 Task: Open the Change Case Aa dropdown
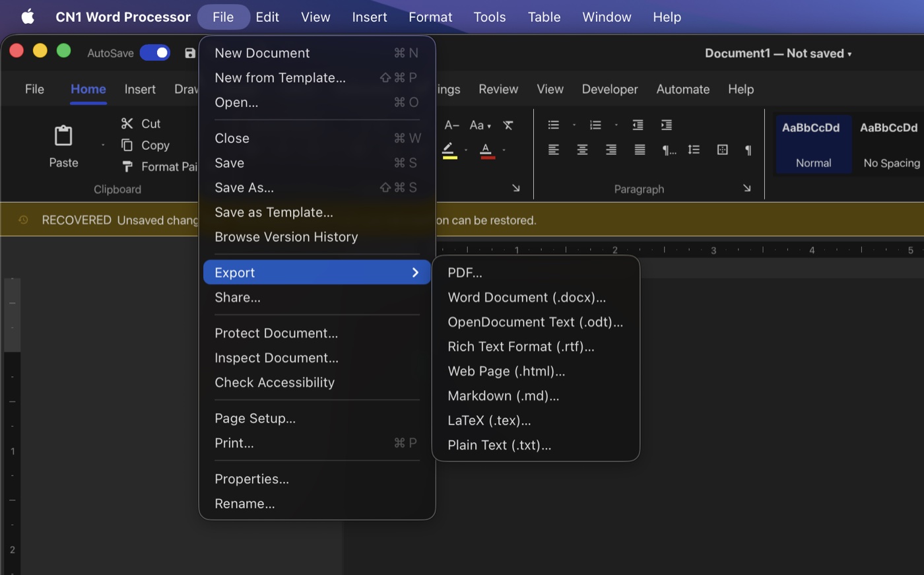[480, 125]
